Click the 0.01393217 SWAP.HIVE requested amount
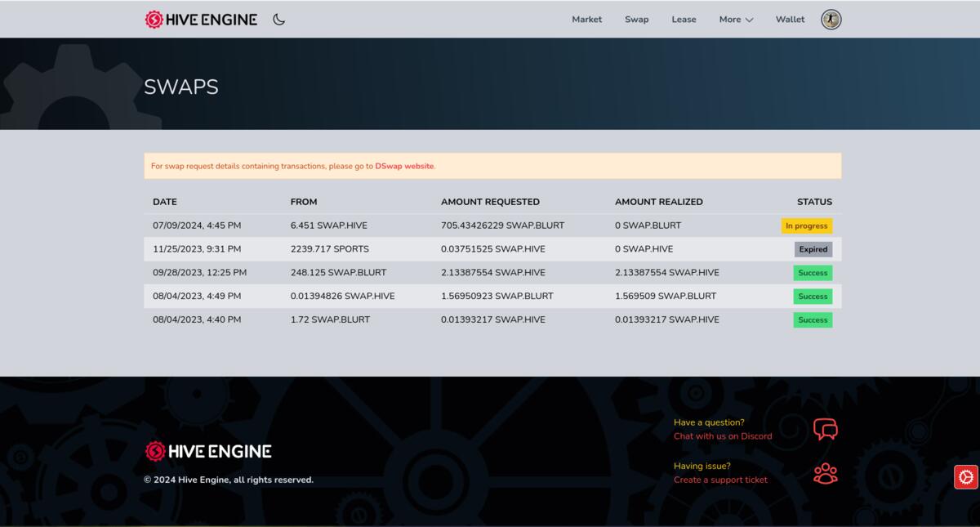980x527 pixels. click(x=493, y=319)
